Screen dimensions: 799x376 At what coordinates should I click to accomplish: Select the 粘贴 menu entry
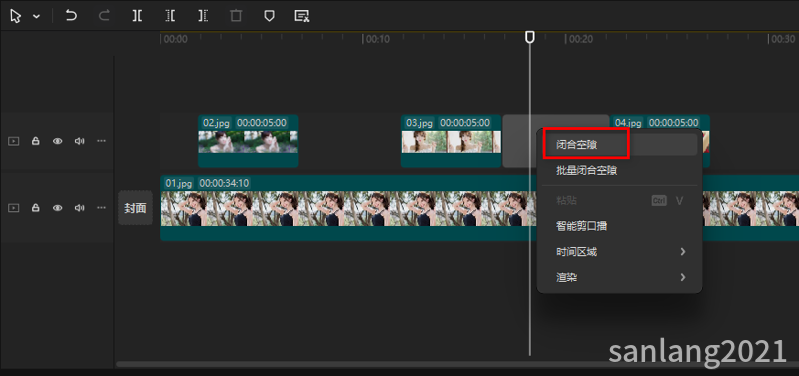point(620,200)
